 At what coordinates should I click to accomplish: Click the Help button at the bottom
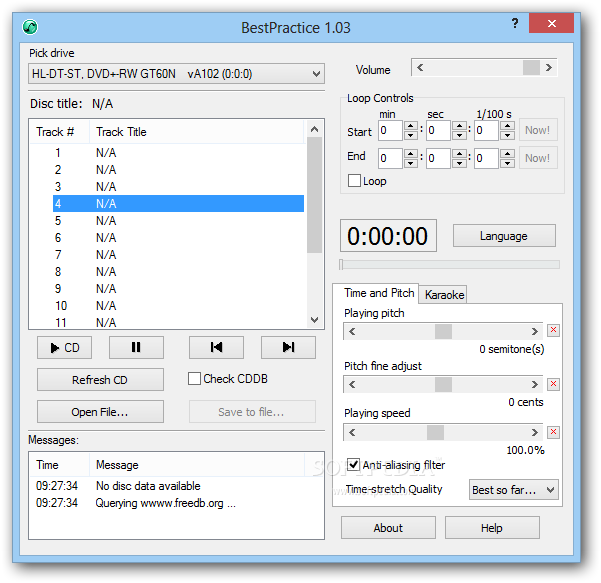coord(492,528)
